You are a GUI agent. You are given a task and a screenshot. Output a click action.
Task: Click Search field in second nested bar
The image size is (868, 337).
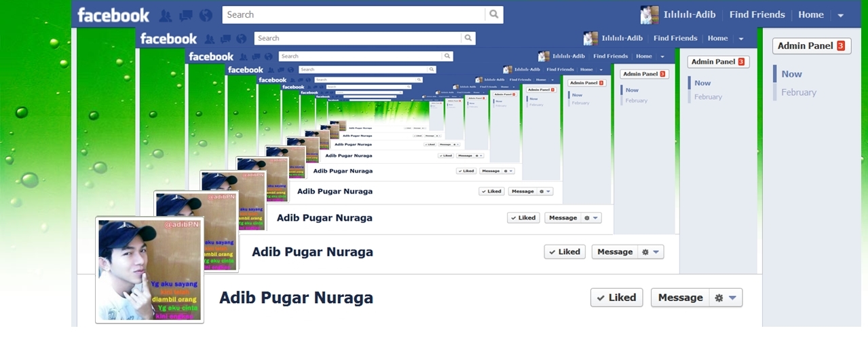click(358, 38)
